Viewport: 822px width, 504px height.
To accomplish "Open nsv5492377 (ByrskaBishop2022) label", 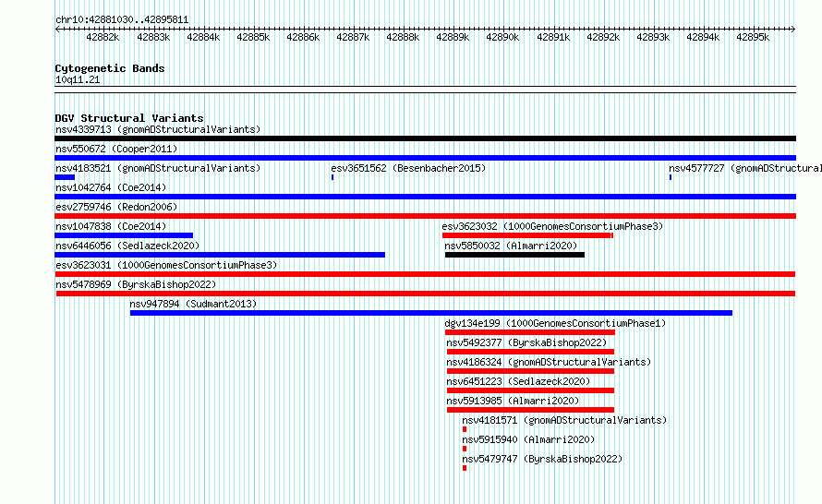I will click(x=526, y=342).
